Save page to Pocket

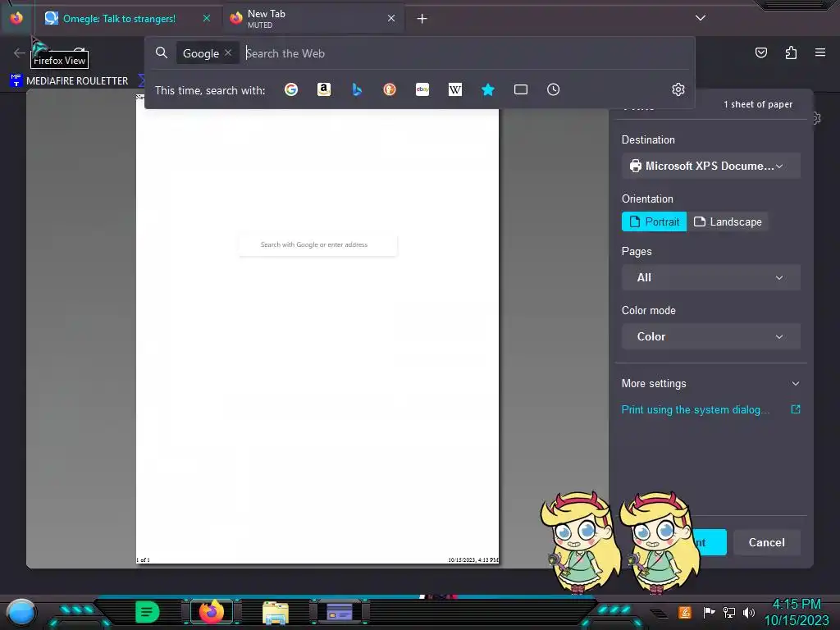click(x=760, y=52)
